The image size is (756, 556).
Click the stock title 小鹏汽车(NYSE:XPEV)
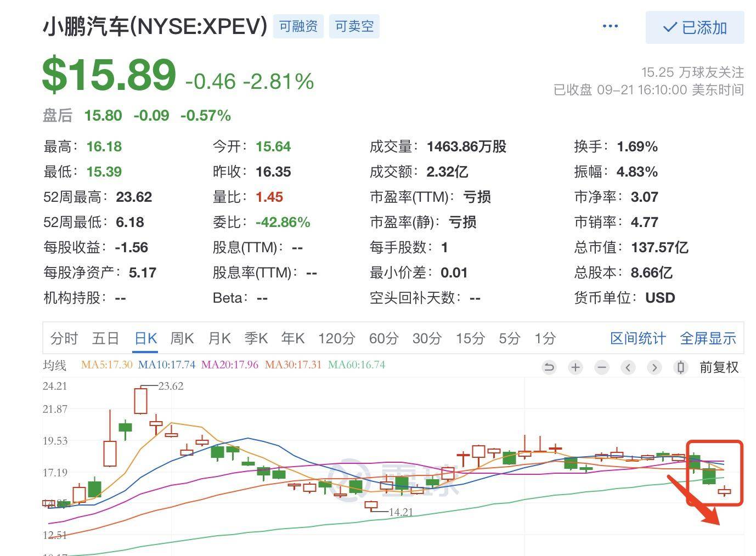coord(155,26)
